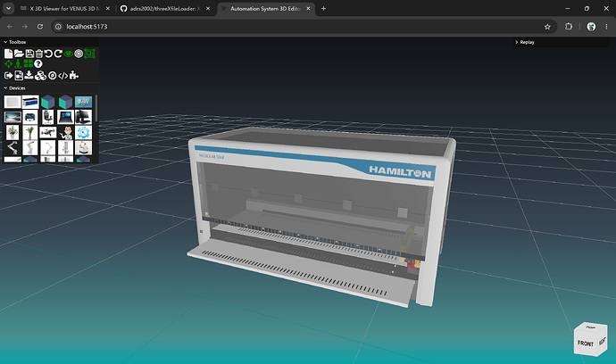This screenshot has width=616, height=364.
Task: Reload the localhost page
Action: [x=40, y=26]
